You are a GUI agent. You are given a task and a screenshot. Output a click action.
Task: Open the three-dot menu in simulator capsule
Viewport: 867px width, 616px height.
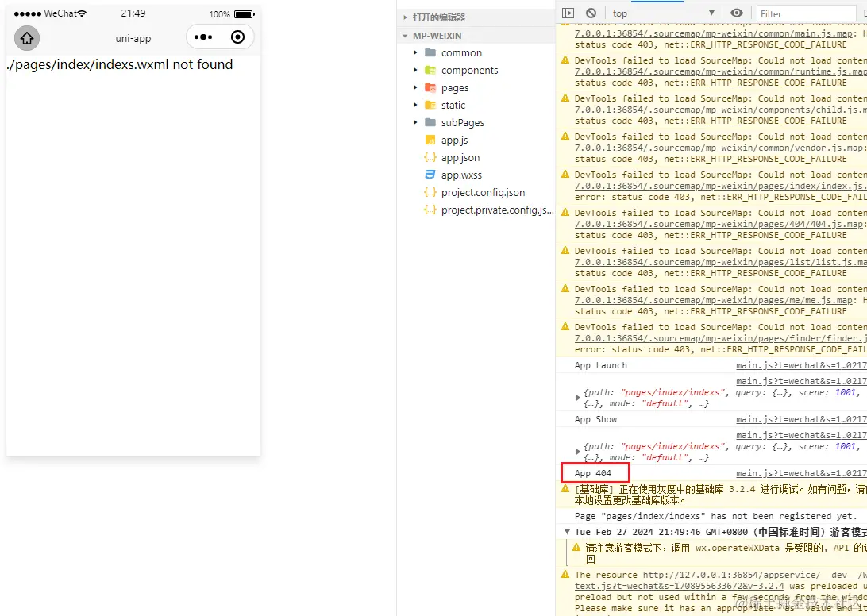203,37
